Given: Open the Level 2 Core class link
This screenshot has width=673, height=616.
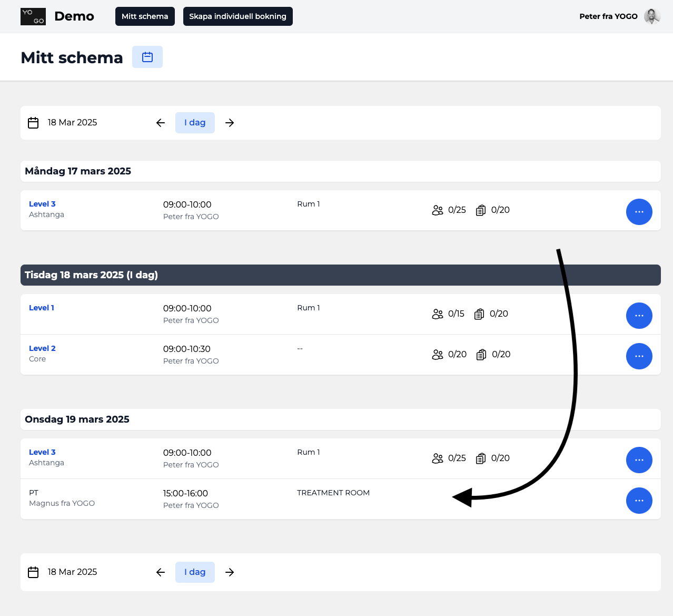Looking at the screenshot, I should click(42, 348).
